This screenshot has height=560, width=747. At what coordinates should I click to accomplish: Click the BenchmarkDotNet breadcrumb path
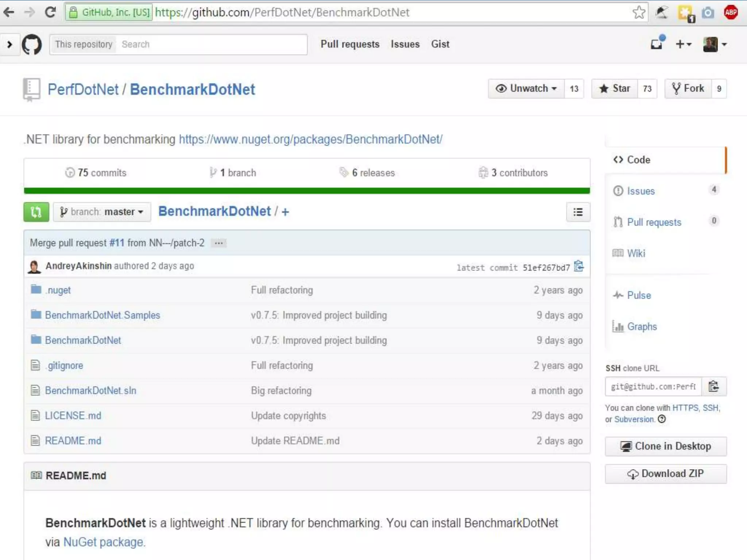click(214, 211)
